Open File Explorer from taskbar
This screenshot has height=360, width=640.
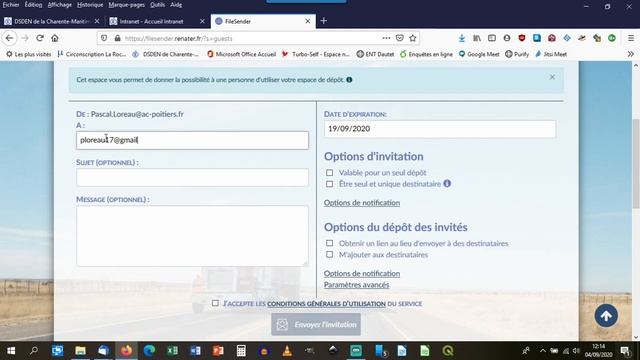click(80, 351)
